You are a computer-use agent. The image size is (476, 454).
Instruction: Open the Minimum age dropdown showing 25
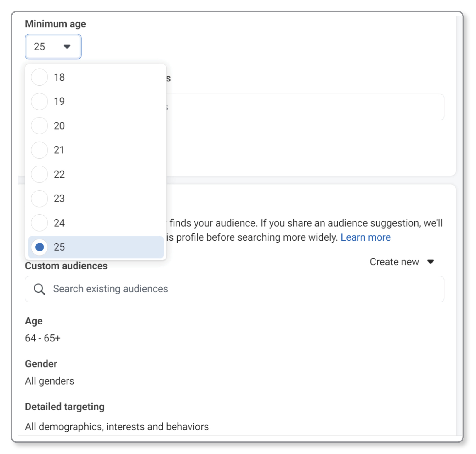pyautogui.click(x=53, y=47)
